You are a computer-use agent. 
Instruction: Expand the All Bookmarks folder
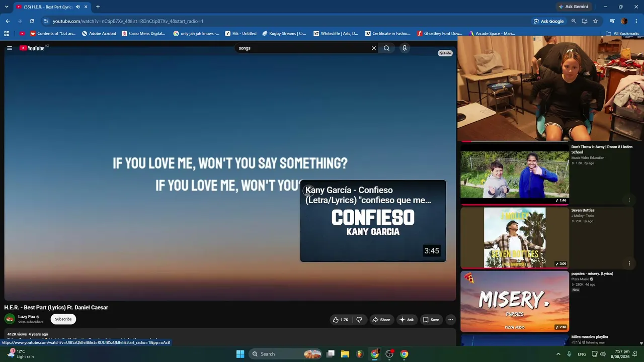pos(622,34)
